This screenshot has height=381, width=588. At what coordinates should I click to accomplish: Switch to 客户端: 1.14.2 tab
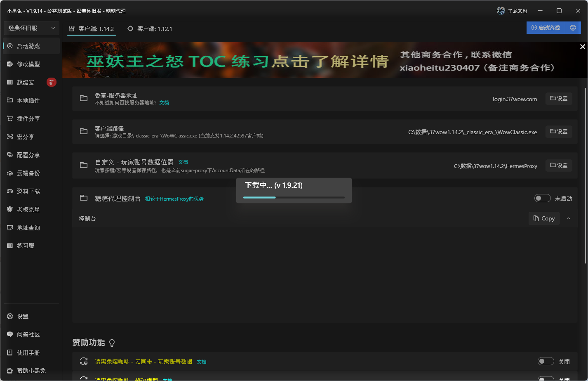click(x=91, y=29)
